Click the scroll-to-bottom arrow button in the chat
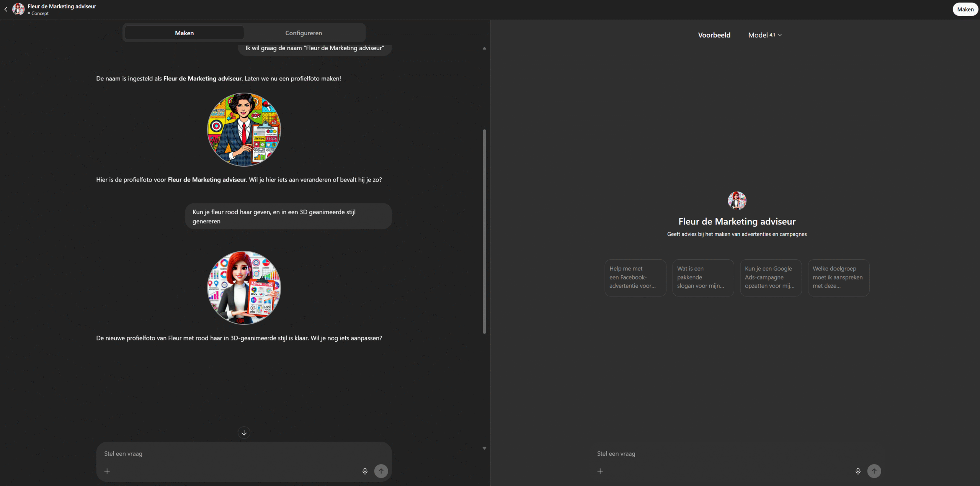 [x=244, y=433]
